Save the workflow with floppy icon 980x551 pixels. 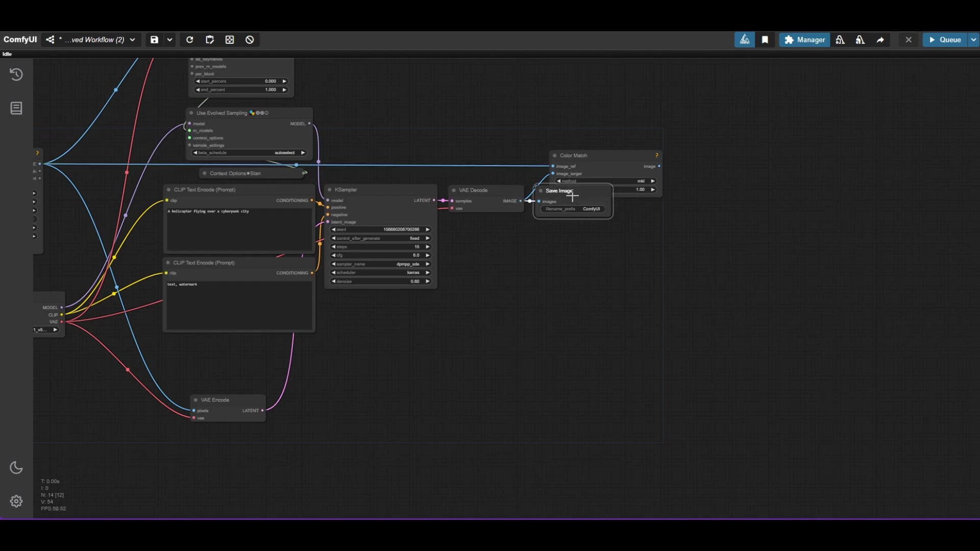[x=154, y=40]
